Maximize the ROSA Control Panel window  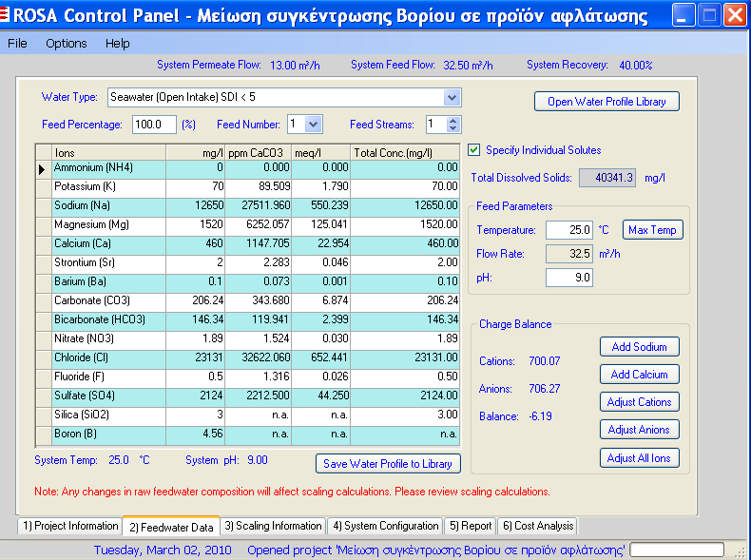(x=709, y=15)
